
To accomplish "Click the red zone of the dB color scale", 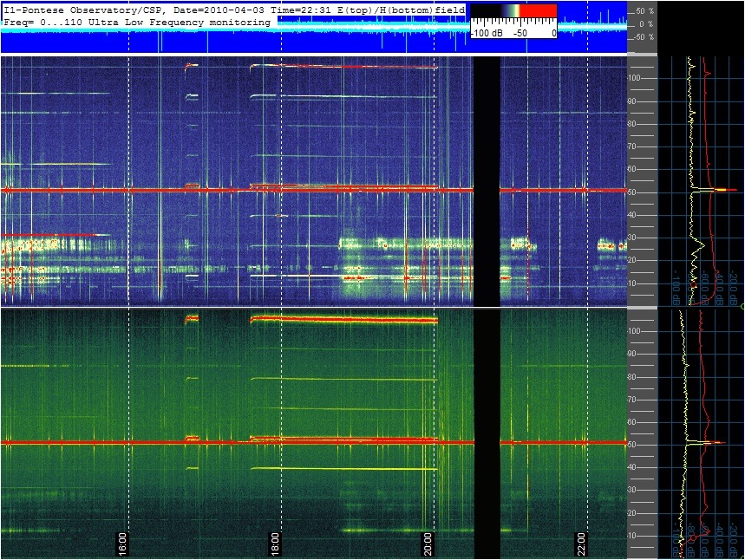I will tap(538, 11).
